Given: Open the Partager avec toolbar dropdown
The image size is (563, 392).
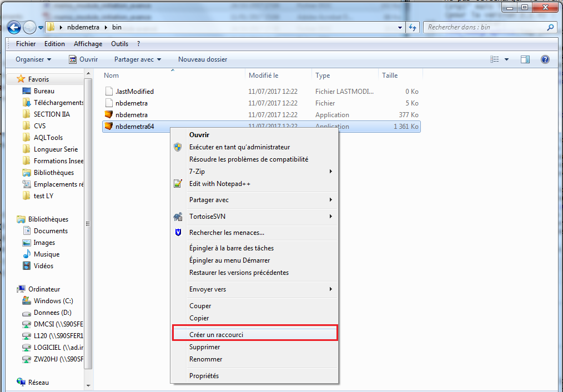Looking at the screenshot, I should 137,59.
